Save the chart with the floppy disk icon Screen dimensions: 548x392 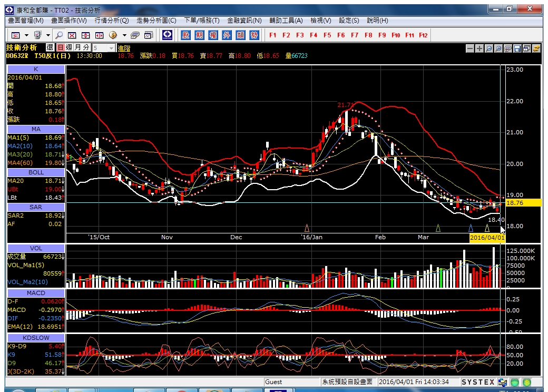tap(517, 48)
